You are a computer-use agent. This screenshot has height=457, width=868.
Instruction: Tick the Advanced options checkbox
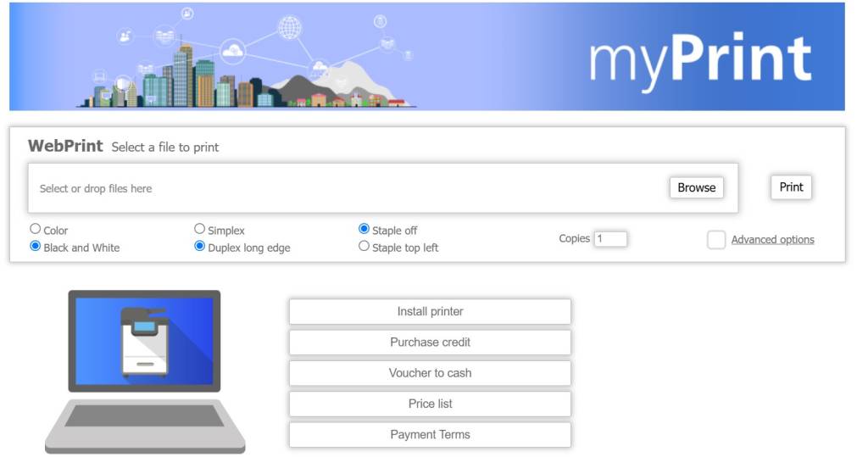(716, 240)
